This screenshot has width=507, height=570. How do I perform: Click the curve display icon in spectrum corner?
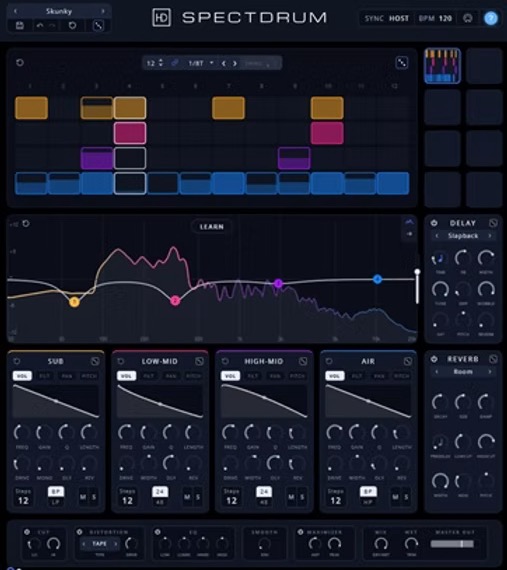(x=410, y=222)
